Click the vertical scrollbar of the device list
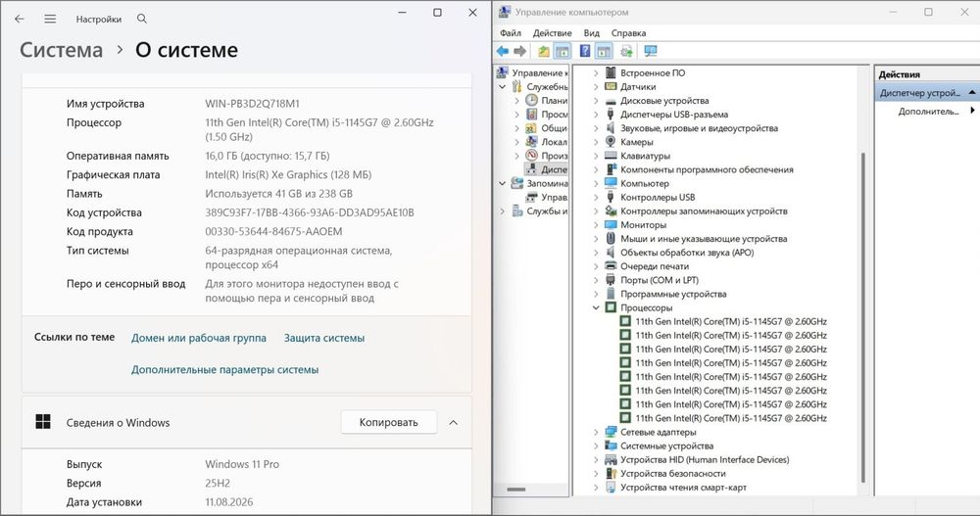Image resolution: width=980 pixels, height=516 pixels. pos(863,315)
